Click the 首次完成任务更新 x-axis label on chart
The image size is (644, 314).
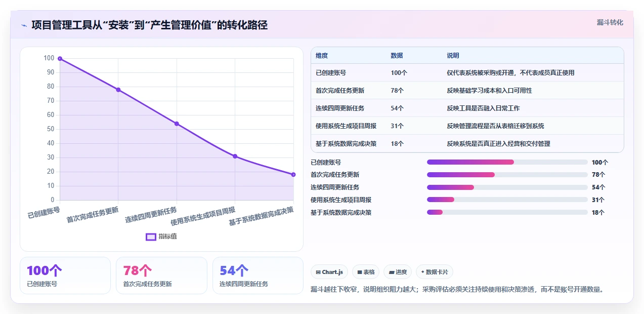(x=93, y=215)
